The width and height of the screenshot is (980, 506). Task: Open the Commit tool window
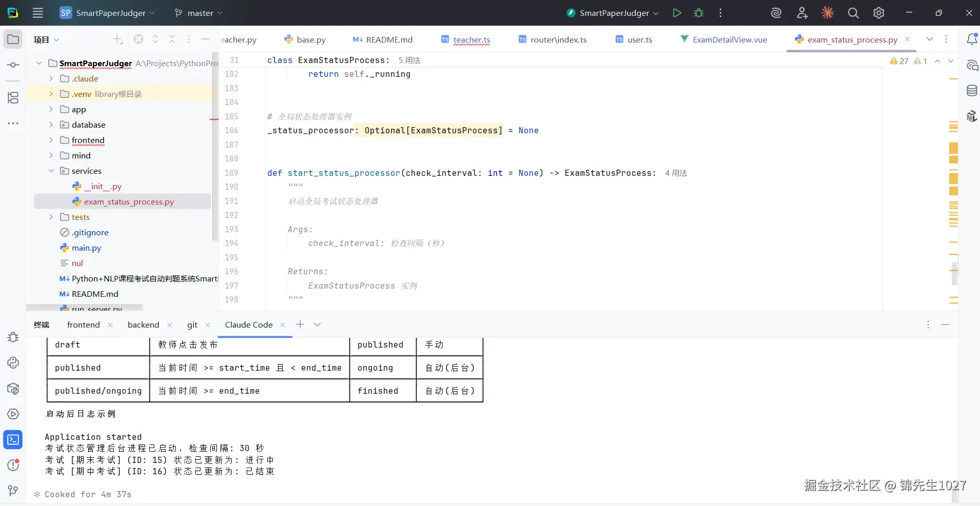(13, 65)
